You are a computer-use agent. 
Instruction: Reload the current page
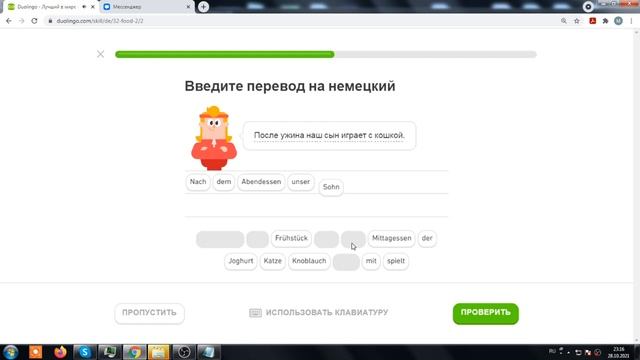(x=34, y=21)
